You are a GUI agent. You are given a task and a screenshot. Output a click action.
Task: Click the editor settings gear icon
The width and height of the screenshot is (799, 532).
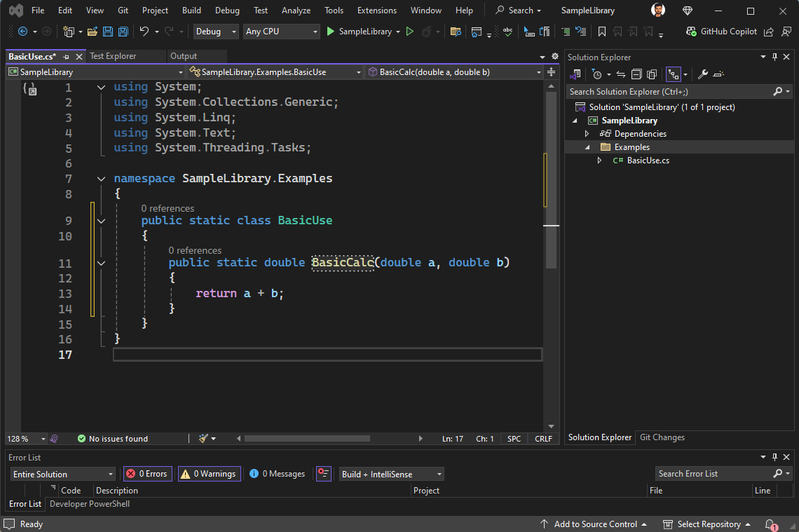click(555, 57)
